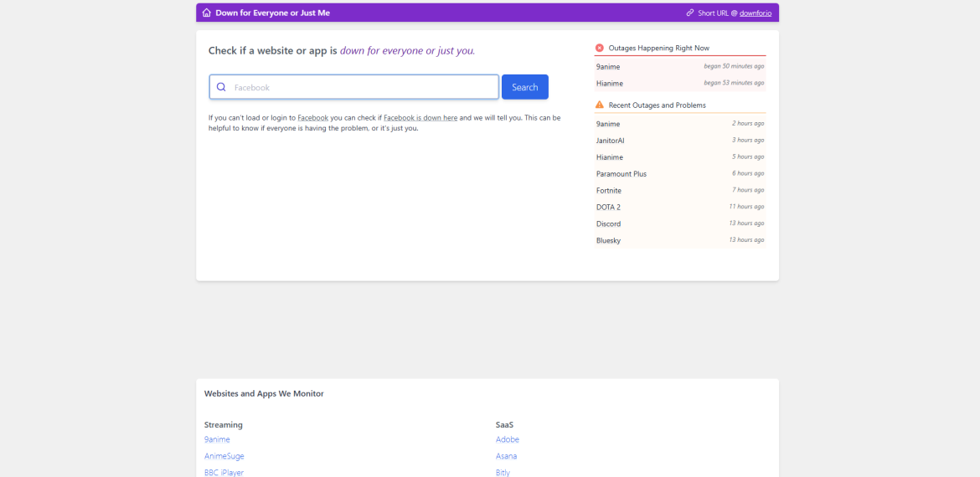The height and width of the screenshot is (477, 980).
Task: Open BBC iPlayer link under Streaming
Action: [x=224, y=473]
